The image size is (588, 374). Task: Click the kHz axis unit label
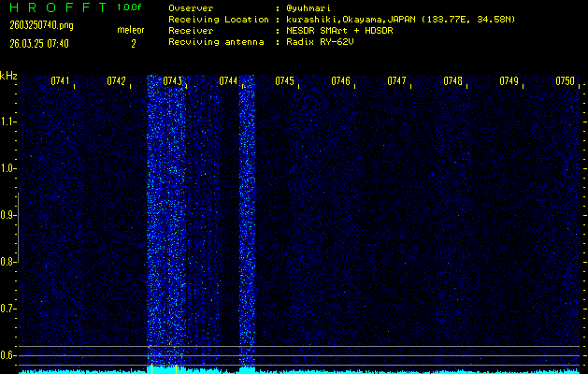click(x=8, y=76)
